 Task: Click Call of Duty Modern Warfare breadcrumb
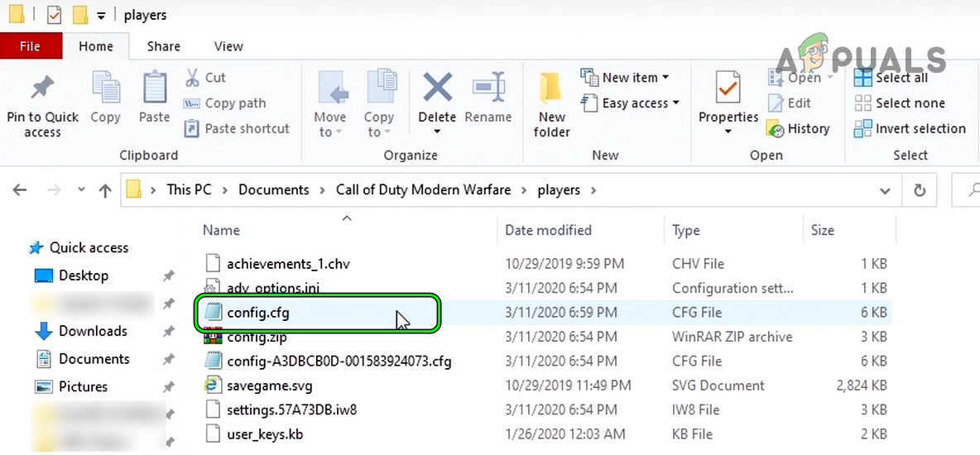click(423, 189)
